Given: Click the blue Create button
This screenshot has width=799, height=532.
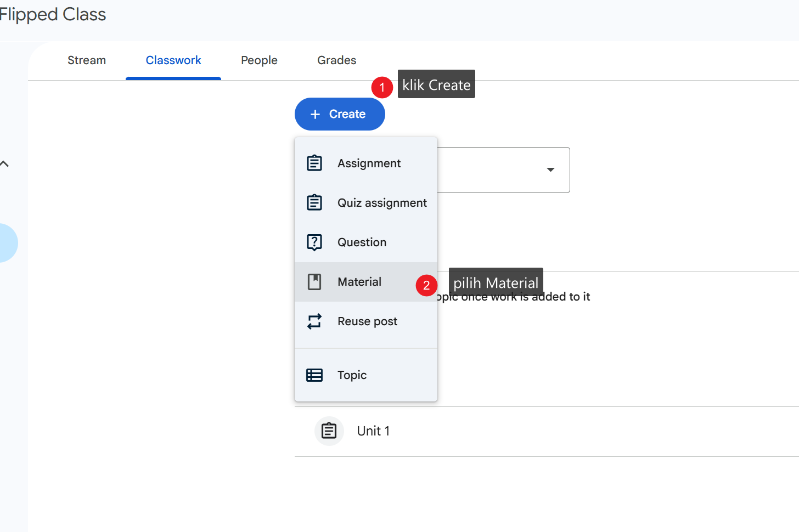Looking at the screenshot, I should click(x=340, y=114).
